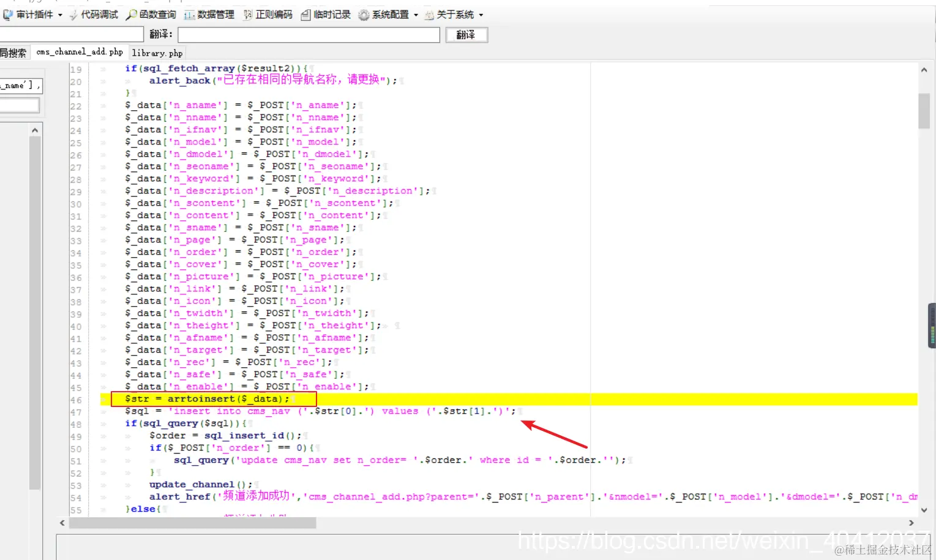Viewport: 936px width, 560px height.
Task: Open the 代码调试 code debug tool
Action: [x=94, y=14]
